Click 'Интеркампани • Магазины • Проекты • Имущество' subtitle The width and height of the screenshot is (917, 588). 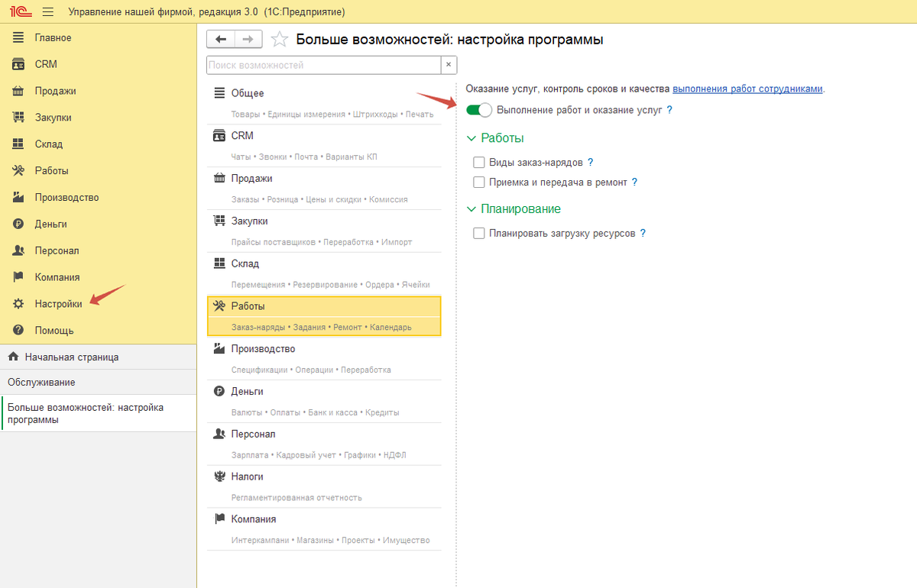(331, 541)
